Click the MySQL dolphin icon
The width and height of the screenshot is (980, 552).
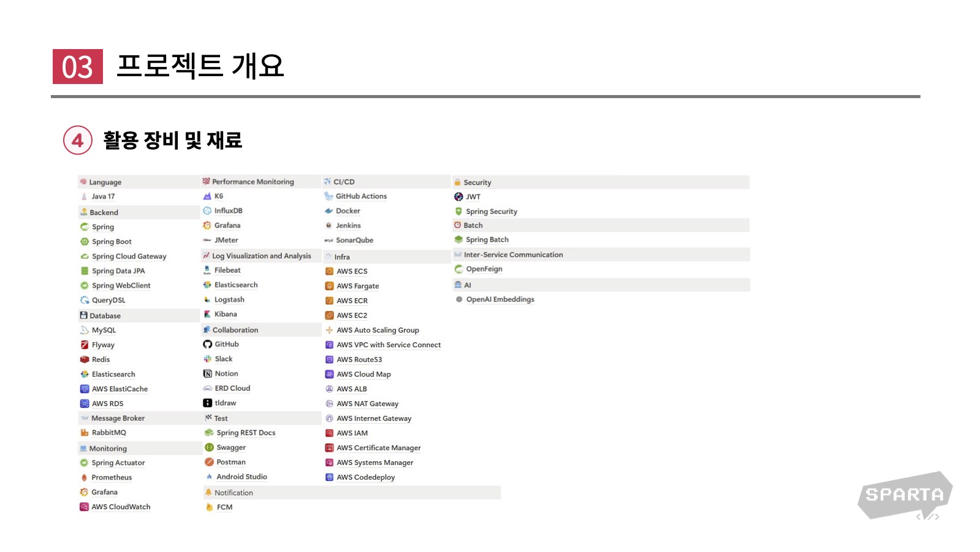[x=85, y=330]
